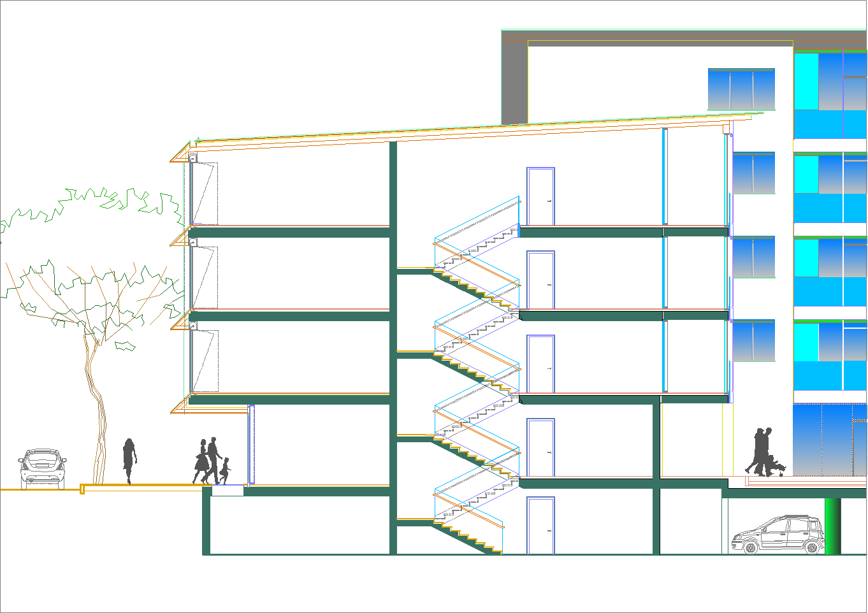Click the basement level stairwell door
The image size is (868, 613).
pos(540,526)
